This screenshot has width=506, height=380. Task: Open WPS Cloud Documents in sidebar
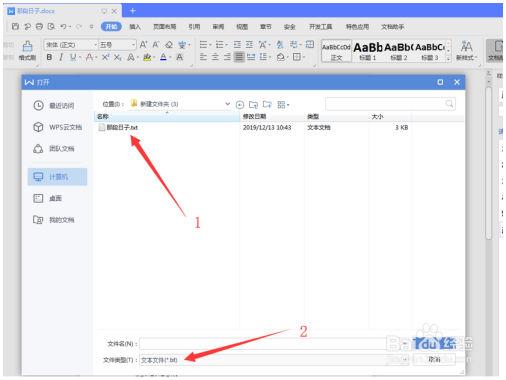pos(57,127)
